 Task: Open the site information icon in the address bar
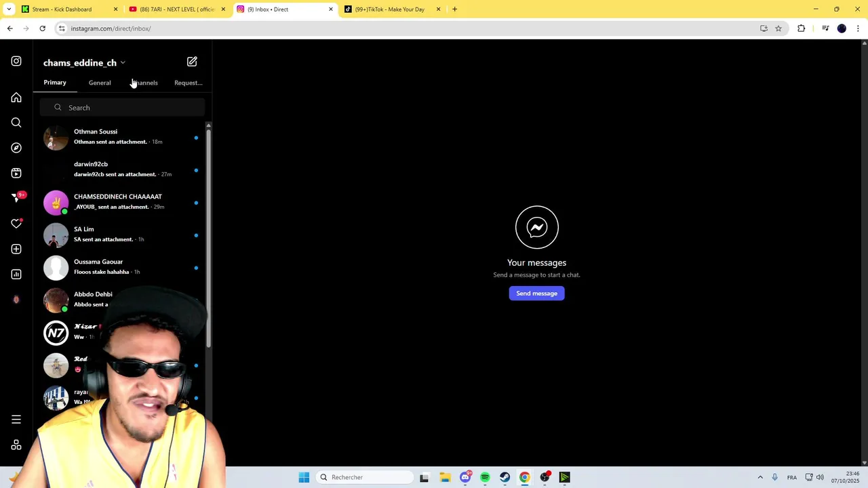pyautogui.click(x=62, y=28)
